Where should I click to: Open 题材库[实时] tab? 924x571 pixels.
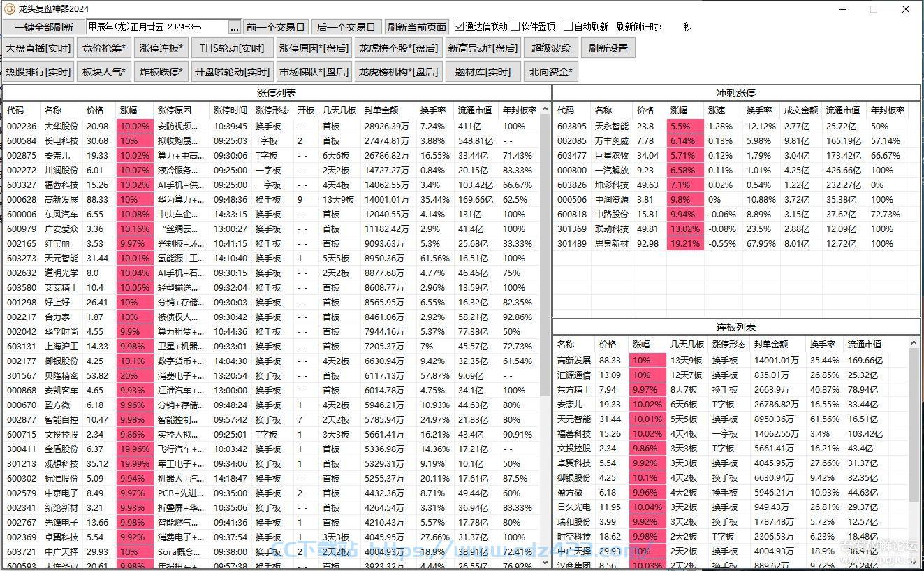coord(483,71)
